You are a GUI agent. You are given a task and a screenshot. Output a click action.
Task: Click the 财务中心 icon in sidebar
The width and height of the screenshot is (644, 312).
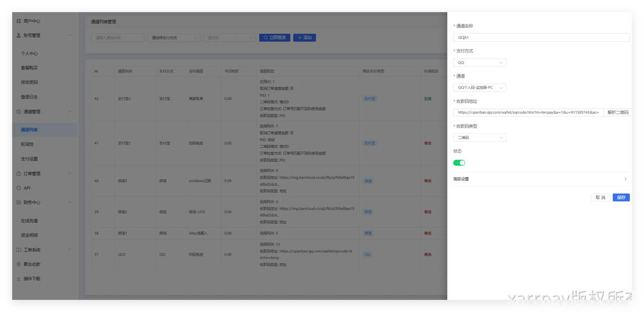(x=19, y=202)
